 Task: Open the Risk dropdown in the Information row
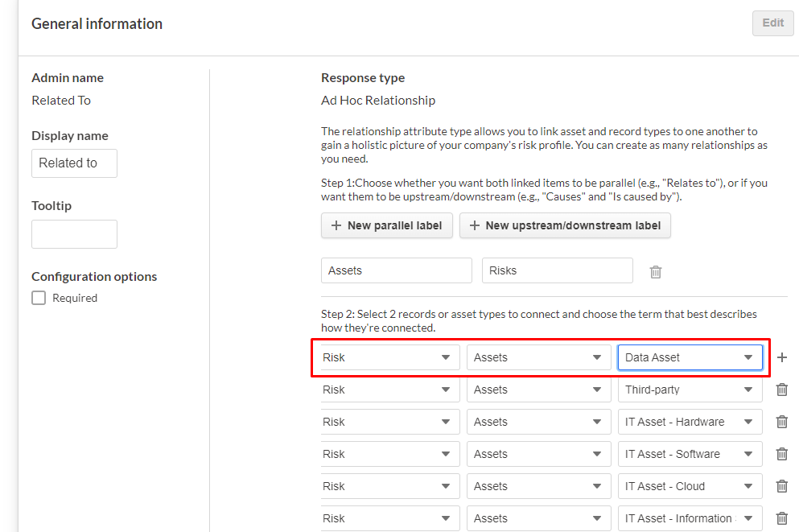[389, 518]
